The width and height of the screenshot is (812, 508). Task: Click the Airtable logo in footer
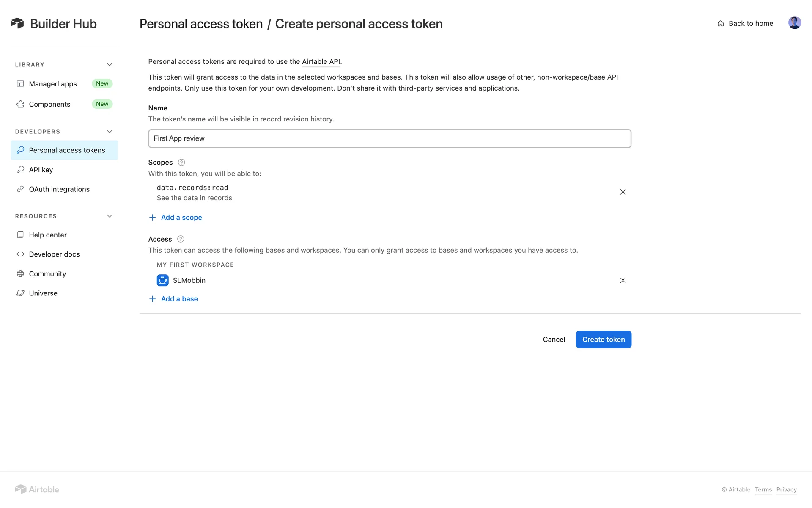pyautogui.click(x=37, y=489)
